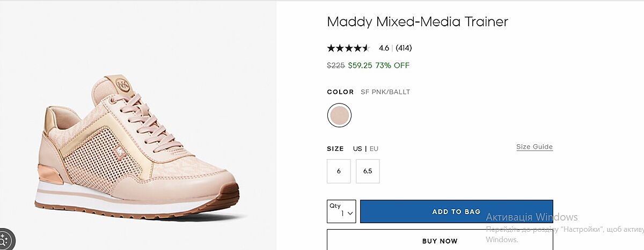
Task: Open the Size Guide link
Action: tap(534, 147)
